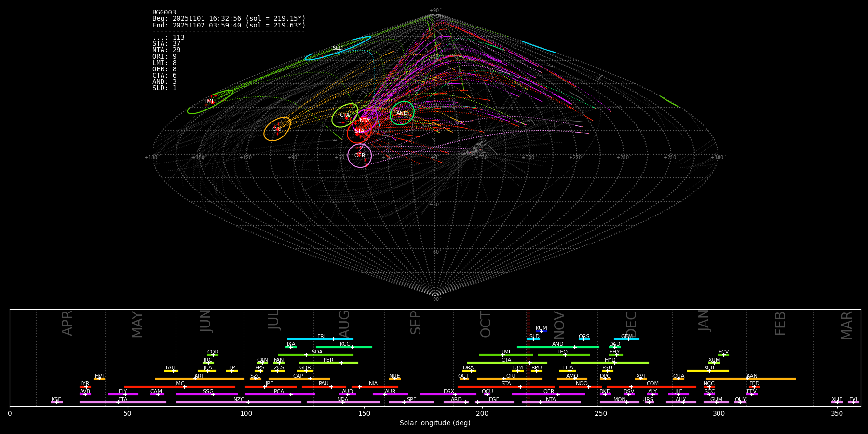Click the ORS shower bar in timeline
The width and height of the screenshot is (868, 434).
pos(584,339)
